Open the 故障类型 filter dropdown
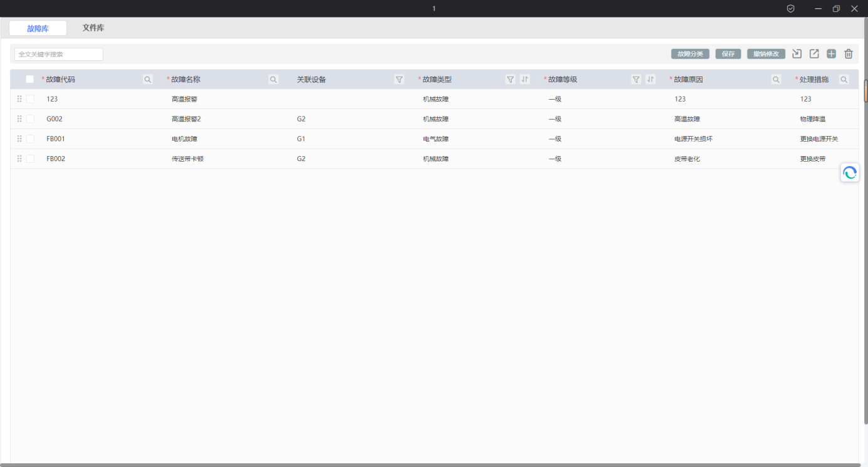 click(510, 80)
